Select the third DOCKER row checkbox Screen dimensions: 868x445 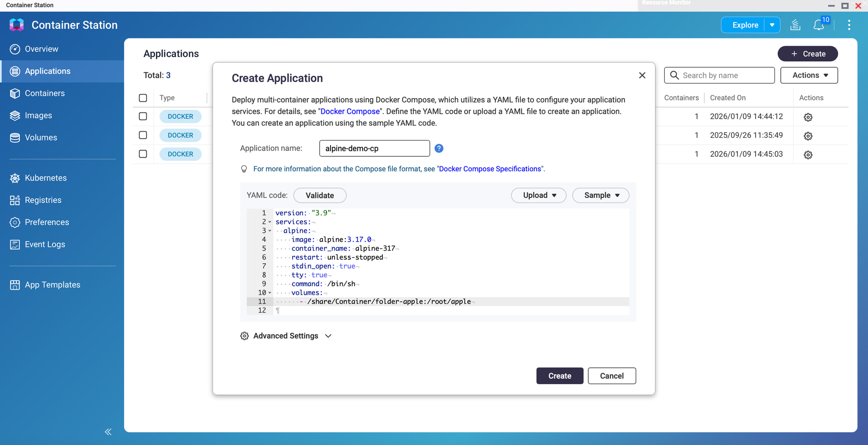pyautogui.click(x=143, y=154)
